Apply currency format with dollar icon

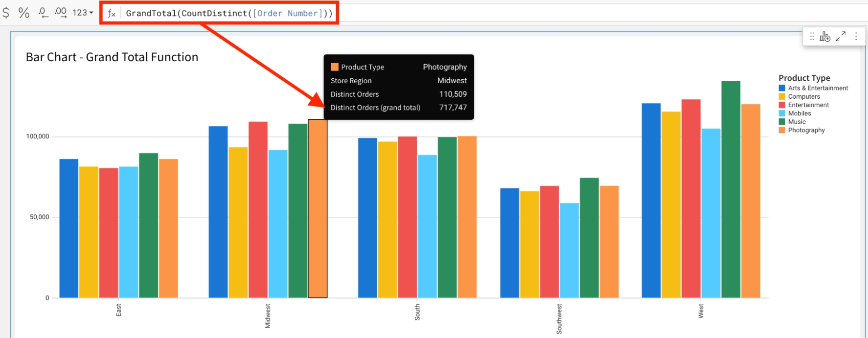pos(6,12)
